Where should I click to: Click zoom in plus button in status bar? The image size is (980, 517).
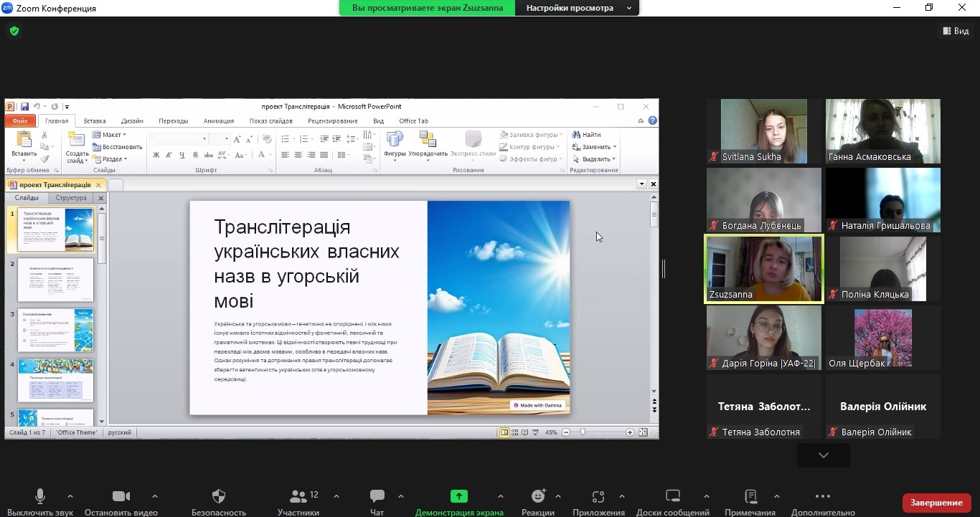[630, 432]
